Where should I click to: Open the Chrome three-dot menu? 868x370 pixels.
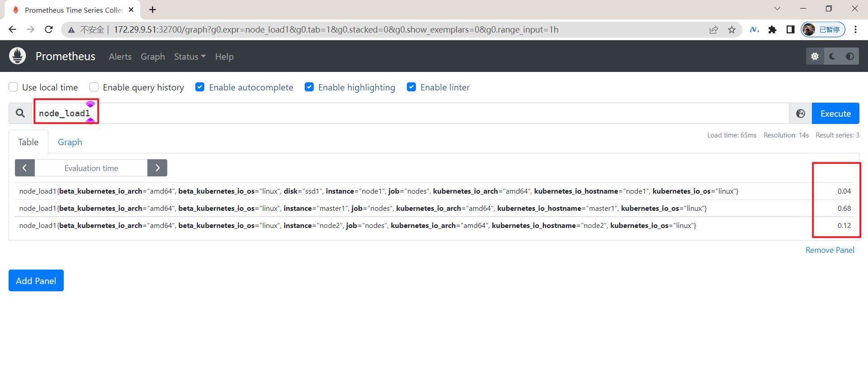tap(855, 29)
